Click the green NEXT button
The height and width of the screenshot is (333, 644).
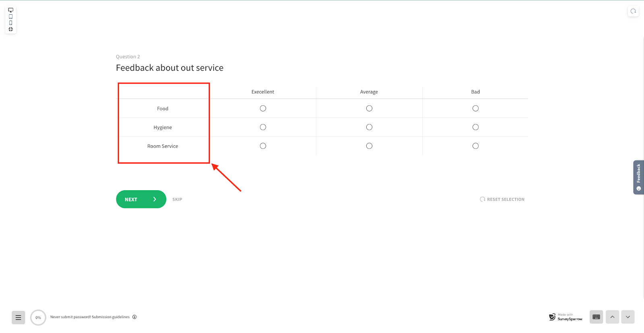pos(141,199)
